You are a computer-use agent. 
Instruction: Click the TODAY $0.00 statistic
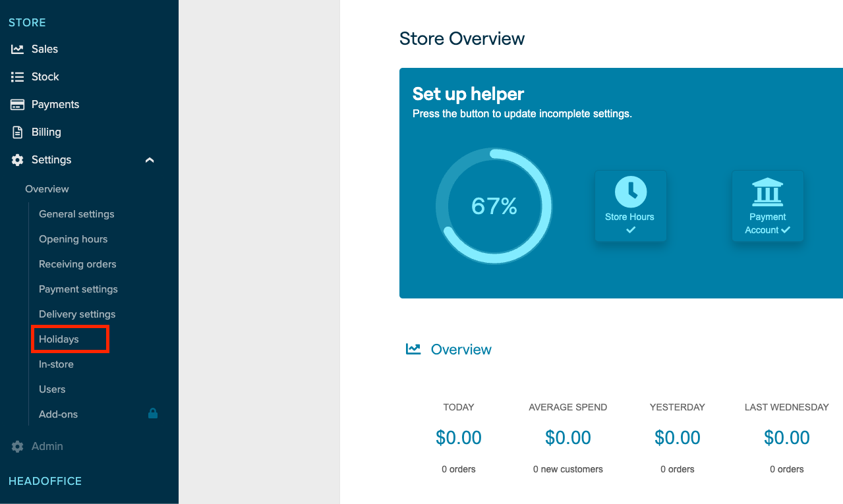click(458, 437)
